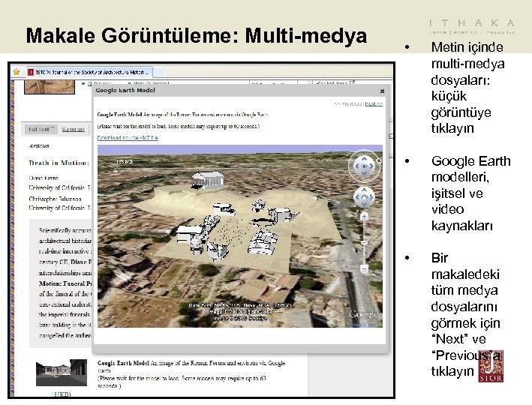
Task: Download the source KMZ file
Action: pos(128,138)
